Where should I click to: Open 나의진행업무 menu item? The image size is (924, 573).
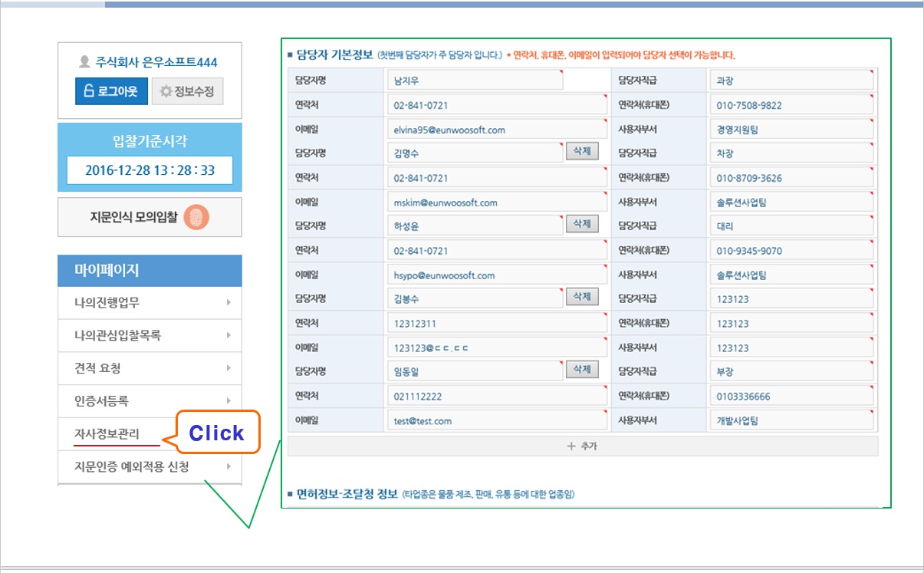coord(150,303)
